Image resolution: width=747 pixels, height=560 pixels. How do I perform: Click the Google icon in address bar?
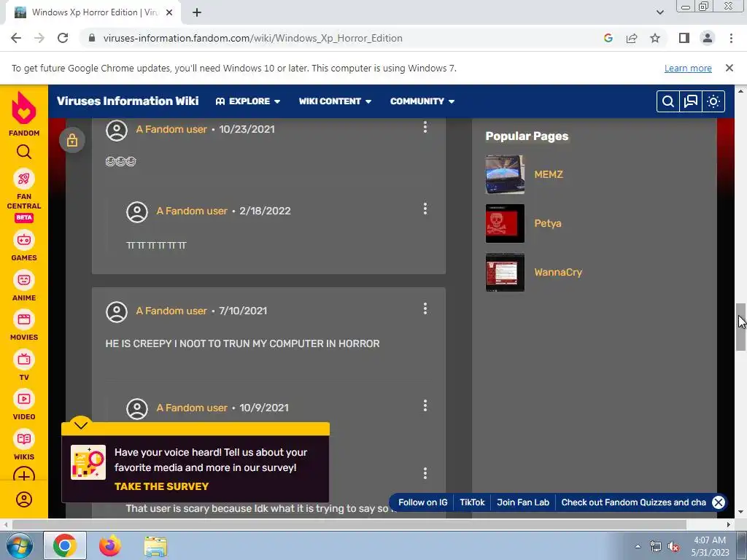pyautogui.click(x=608, y=38)
